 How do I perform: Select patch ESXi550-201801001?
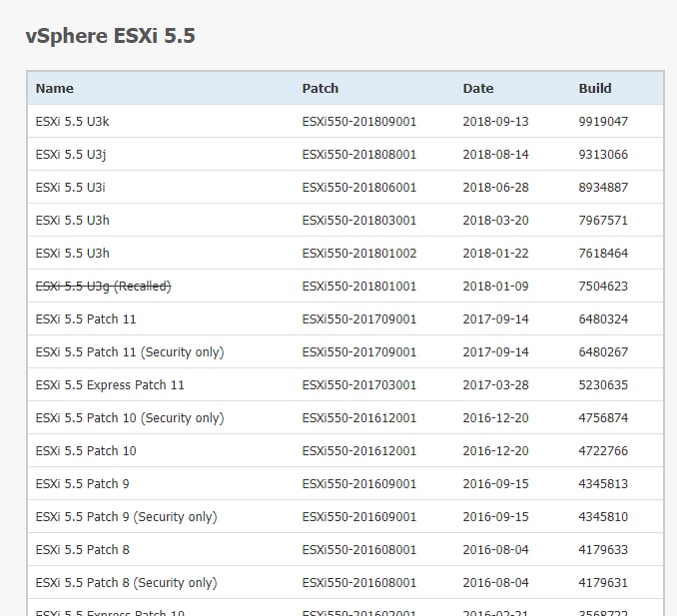(359, 287)
